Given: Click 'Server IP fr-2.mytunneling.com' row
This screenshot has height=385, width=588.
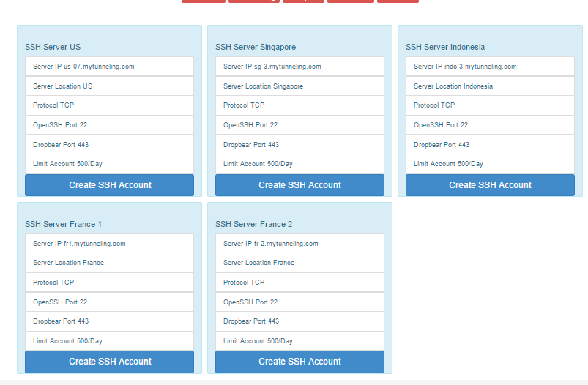Looking at the screenshot, I should click(x=299, y=243).
